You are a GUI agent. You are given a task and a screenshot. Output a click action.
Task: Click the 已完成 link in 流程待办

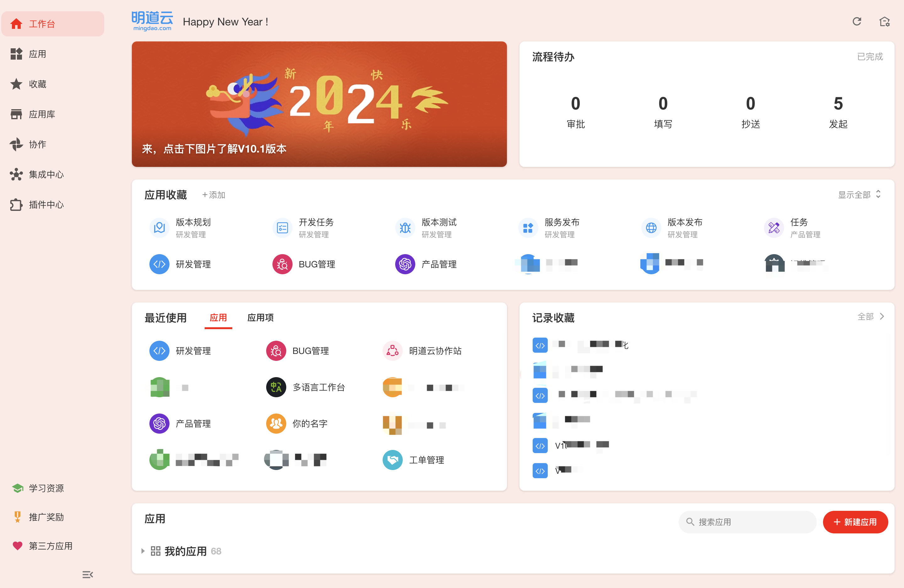click(869, 56)
